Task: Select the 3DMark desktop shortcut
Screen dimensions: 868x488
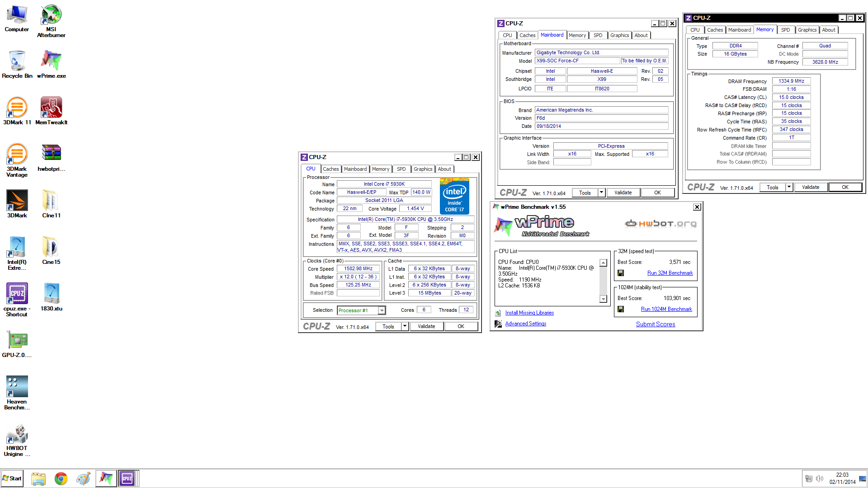Action: click(17, 204)
